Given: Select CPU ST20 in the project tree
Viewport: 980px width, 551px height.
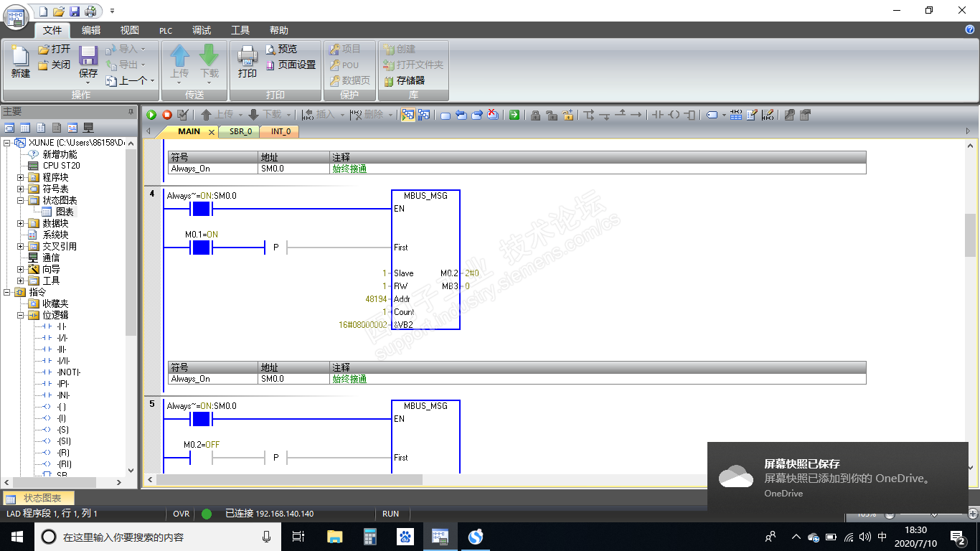Looking at the screenshot, I should pos(61,166).
